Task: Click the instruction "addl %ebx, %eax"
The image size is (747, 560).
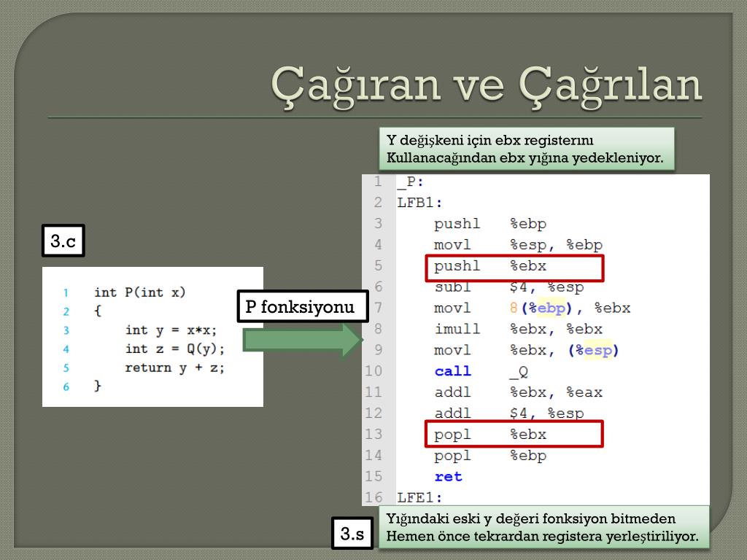Action: [x=519, y=392]
